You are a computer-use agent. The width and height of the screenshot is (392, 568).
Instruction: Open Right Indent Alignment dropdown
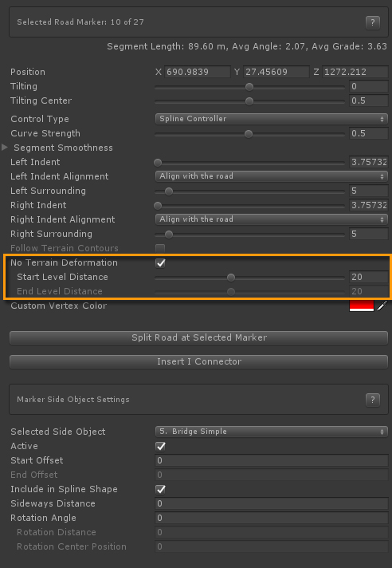click(x=271, y=219)
